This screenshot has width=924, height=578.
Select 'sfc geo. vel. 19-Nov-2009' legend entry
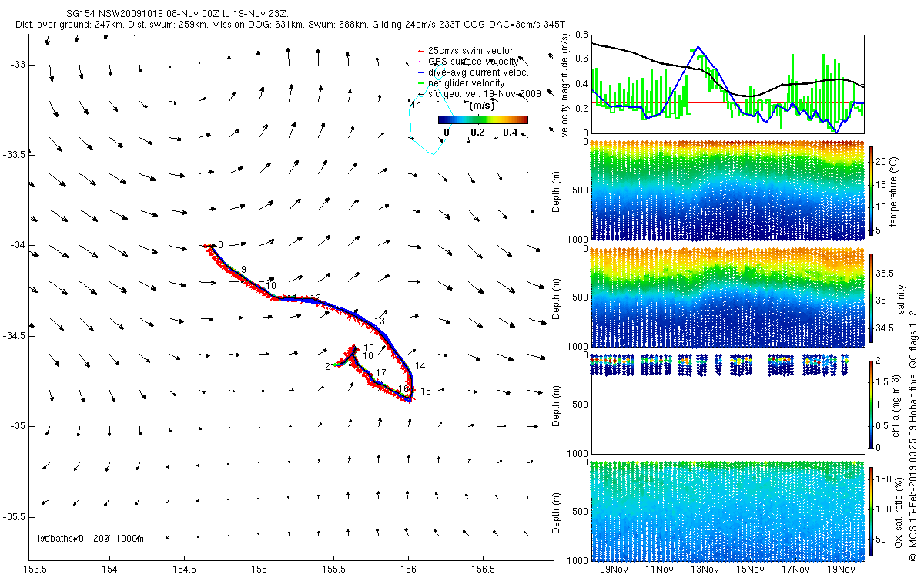pos(485,93)
